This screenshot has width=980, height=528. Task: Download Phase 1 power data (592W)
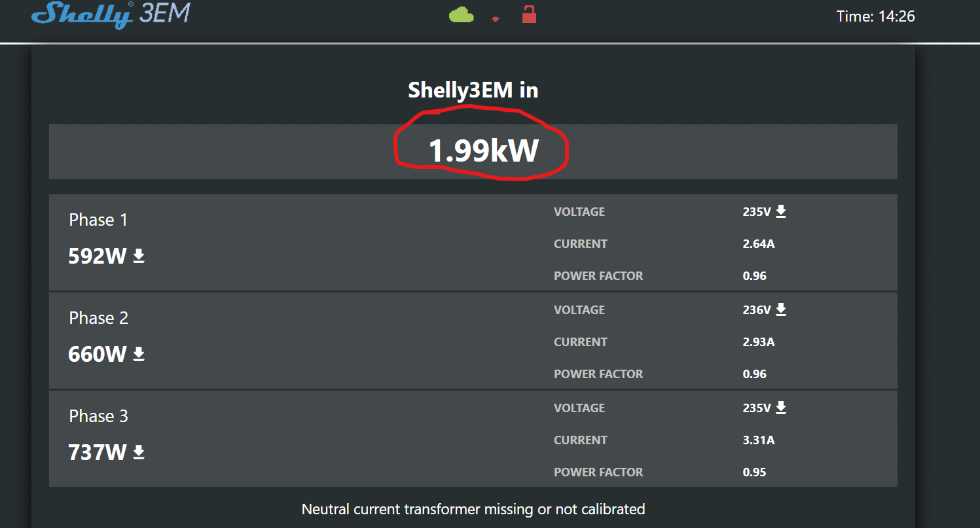[139, 256]
